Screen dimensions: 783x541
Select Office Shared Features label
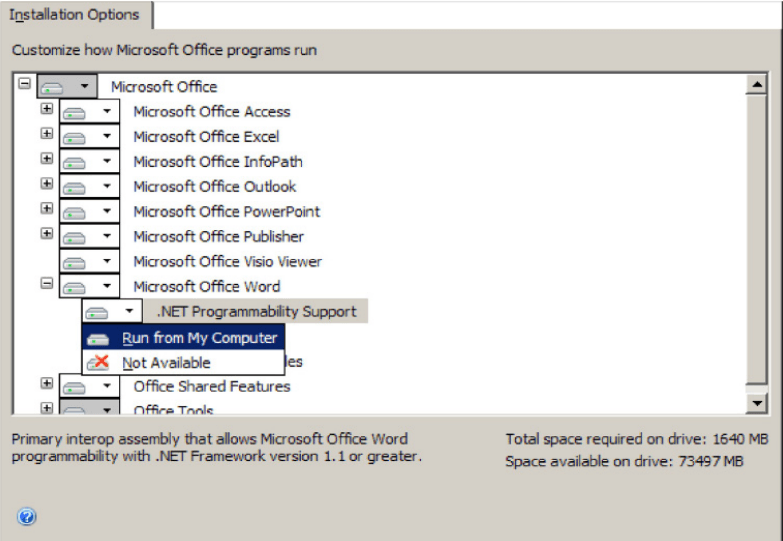tap(212, 387)
